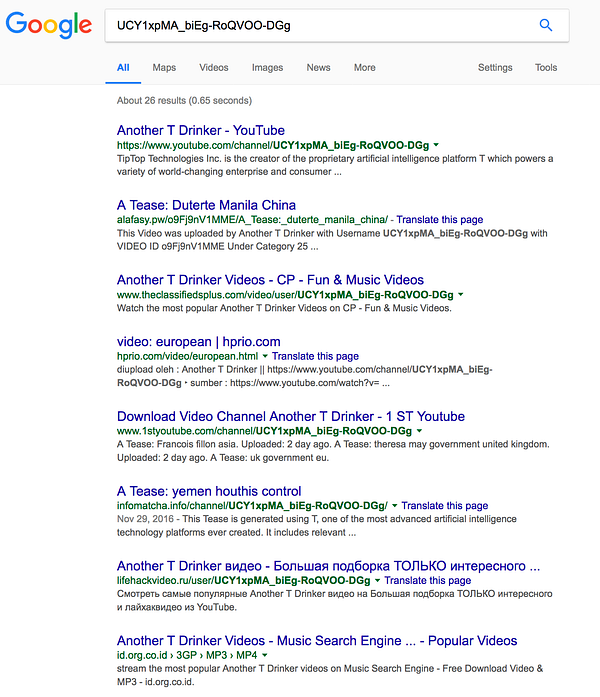Expand dropdown arrow beside infomatcha.info URL
600x697 pixels.
point(394,505)
